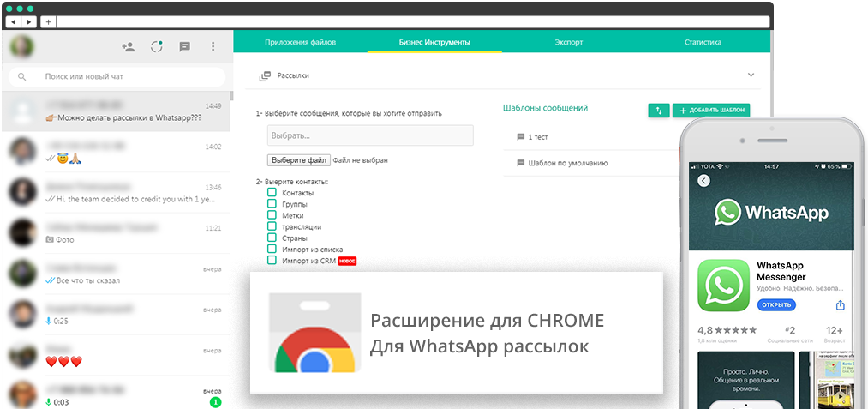
Task: Tap the share icon in App Store
Action: (840, 304)
